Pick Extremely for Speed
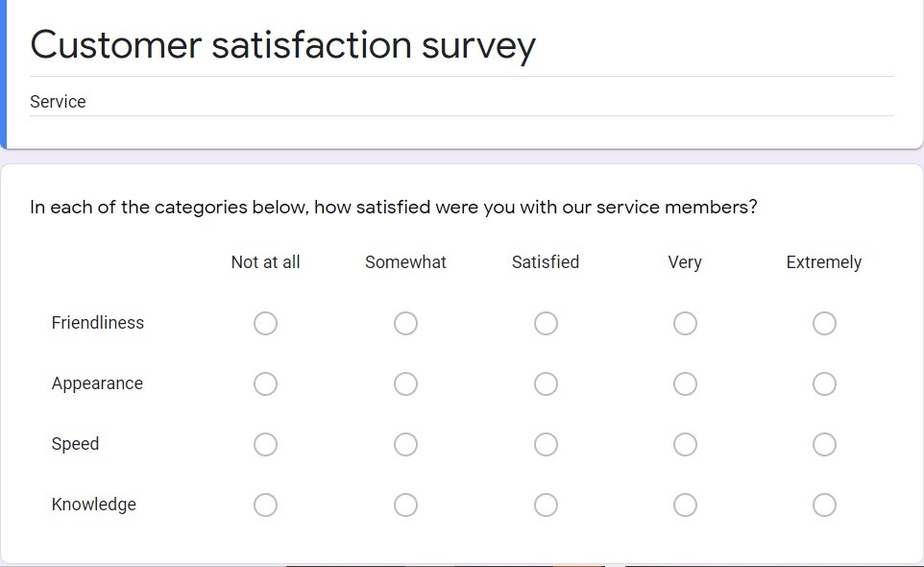 click(x=824, y=445)
